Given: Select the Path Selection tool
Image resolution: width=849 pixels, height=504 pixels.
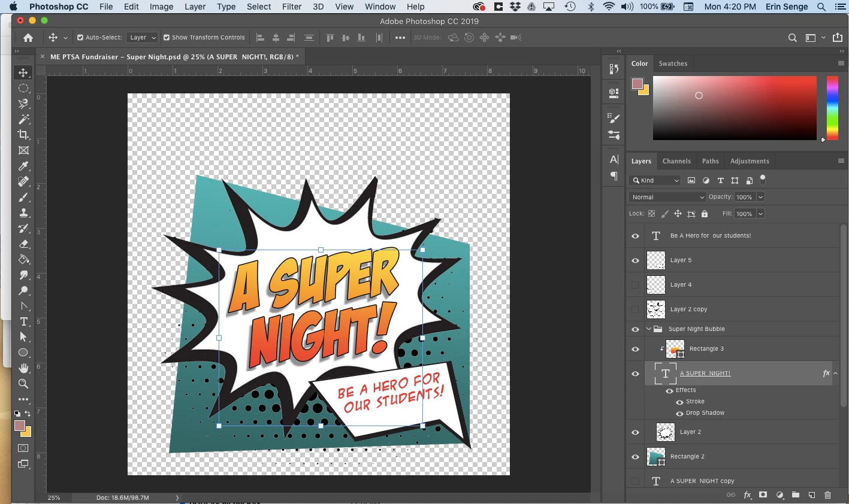Looking at the screenshot, I should 23,337.
